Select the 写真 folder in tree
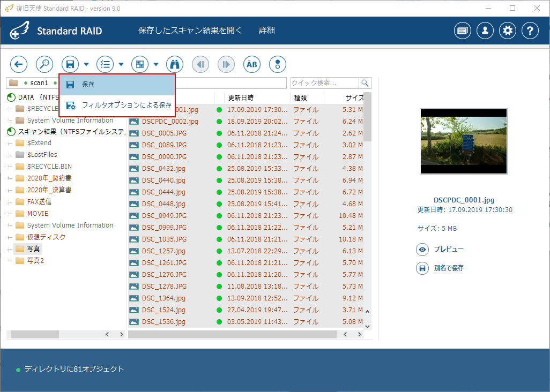 click(x=34, y=248)
